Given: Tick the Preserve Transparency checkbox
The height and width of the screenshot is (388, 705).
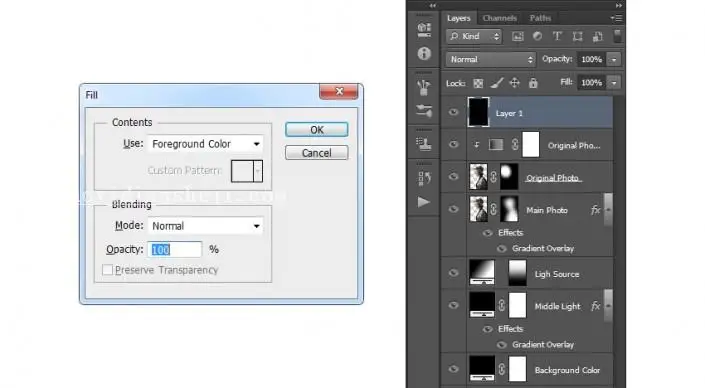Looking at the screenshot, I should (107, 270).
